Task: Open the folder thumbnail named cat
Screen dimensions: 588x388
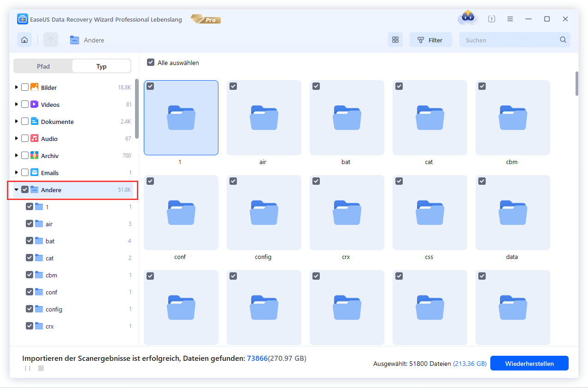Action: coord(430,118)
